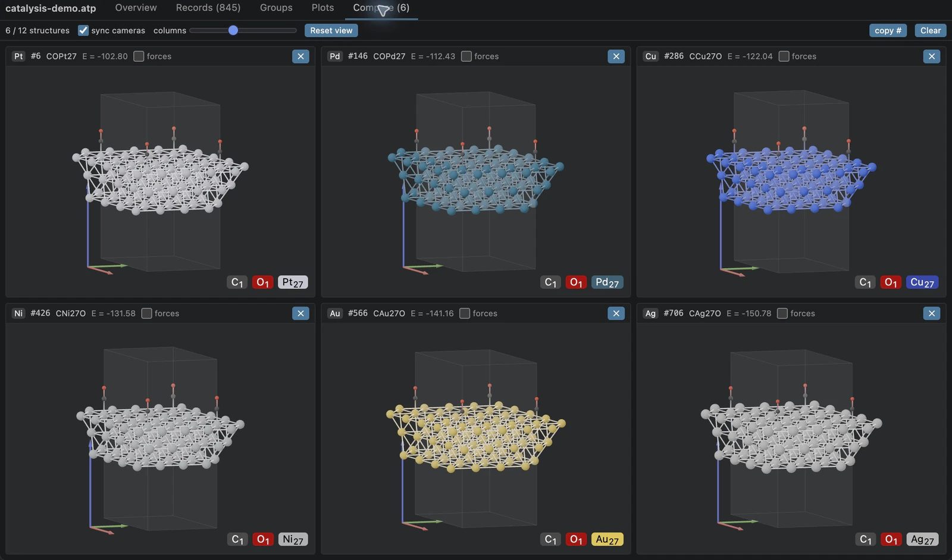Switch to the Groups tab
952x560 pixels.
[x=276, y=8]
